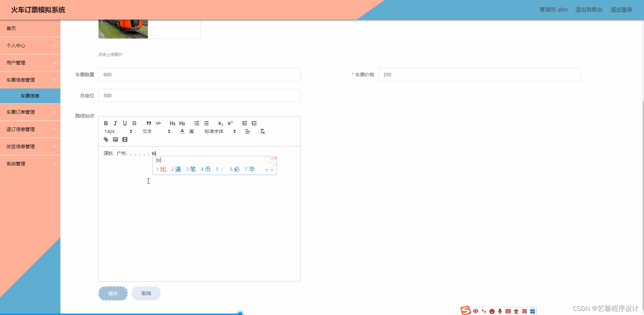The image size is (644, 315).
Task: Toggle italic formatting in the editor
Action: [115, 123]
